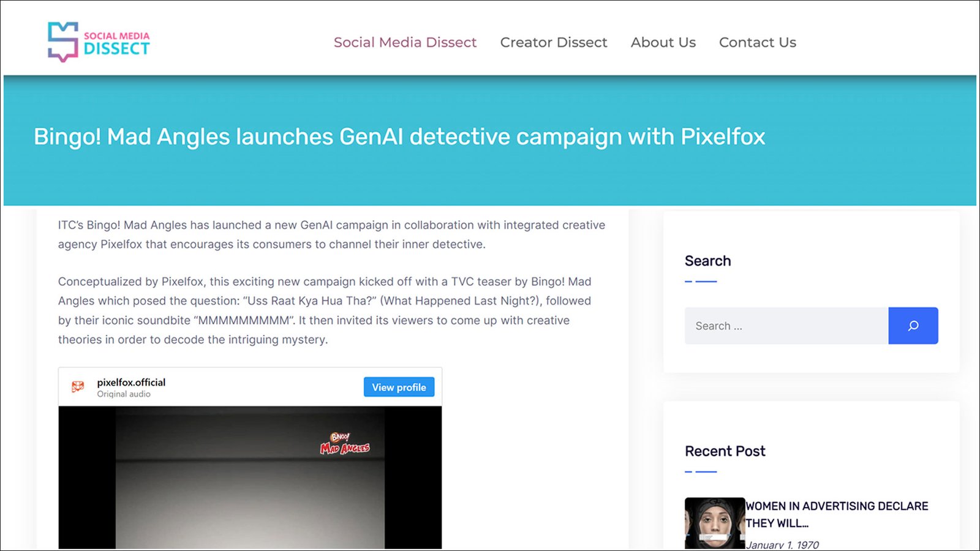Go to the Contact Us page
This screenshot has width=980, height=551.
click(758, 42)
